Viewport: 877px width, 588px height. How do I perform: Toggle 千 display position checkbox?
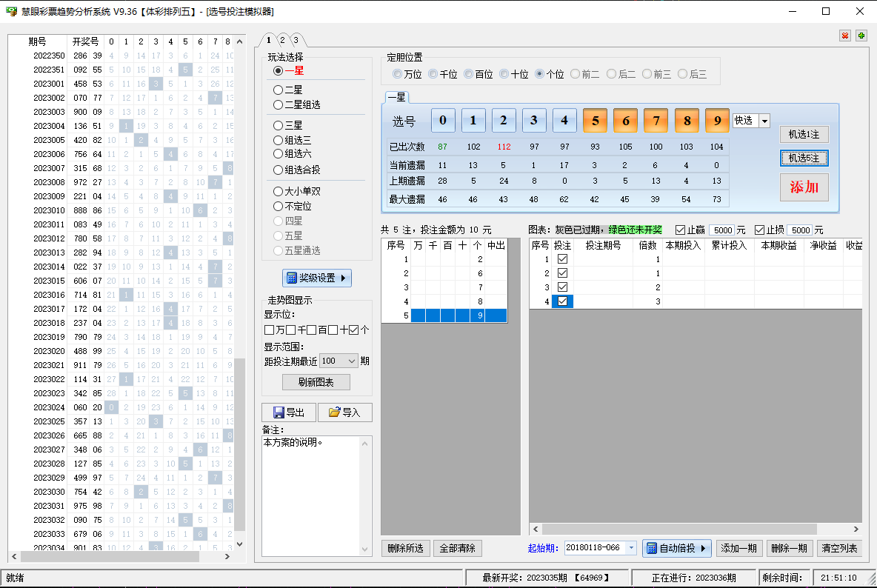291,330
